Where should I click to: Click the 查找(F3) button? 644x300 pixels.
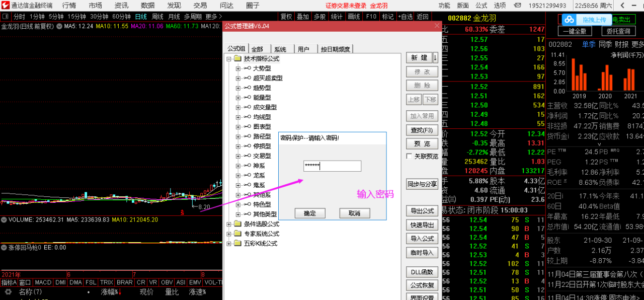pos(422,130)
